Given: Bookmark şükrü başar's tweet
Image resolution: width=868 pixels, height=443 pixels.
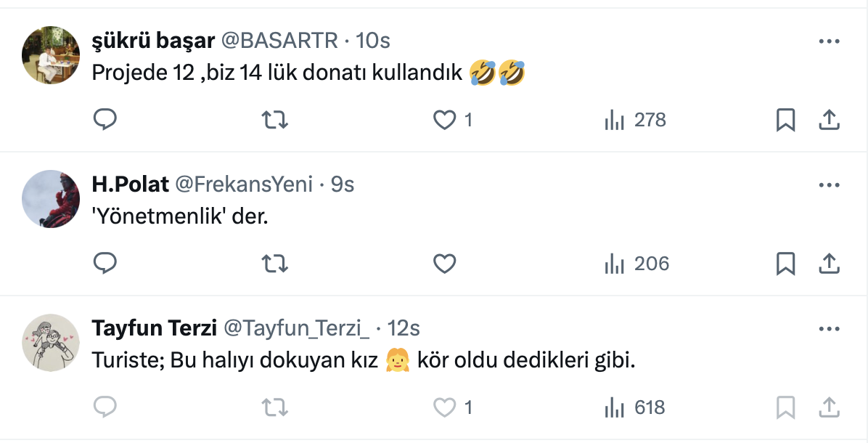Looking at the screenshot, I should (x=785, y=120).
